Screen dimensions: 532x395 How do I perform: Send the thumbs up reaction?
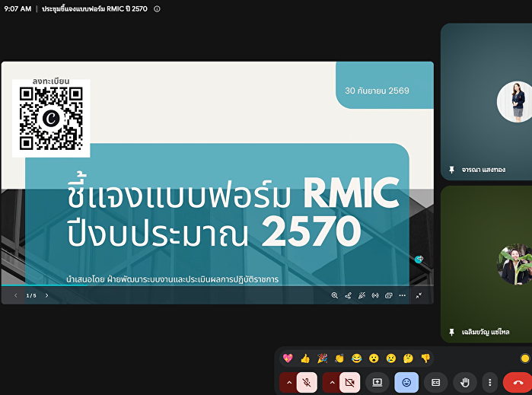tap(305, 358)
